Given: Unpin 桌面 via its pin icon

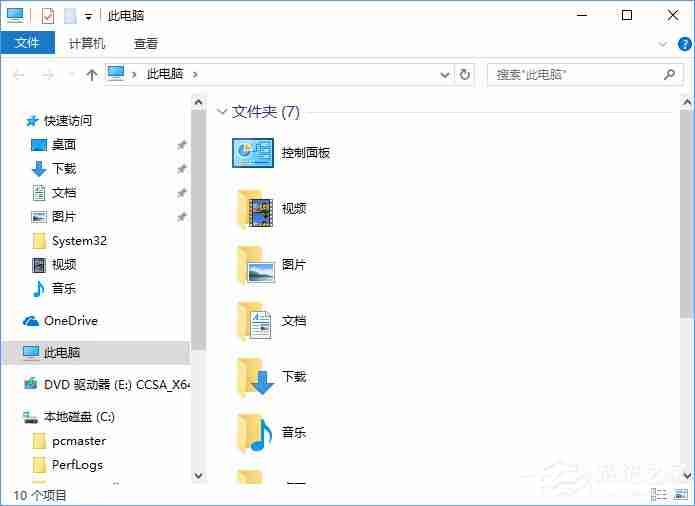Looking at the screenshot, I should (x=182, y=144).
